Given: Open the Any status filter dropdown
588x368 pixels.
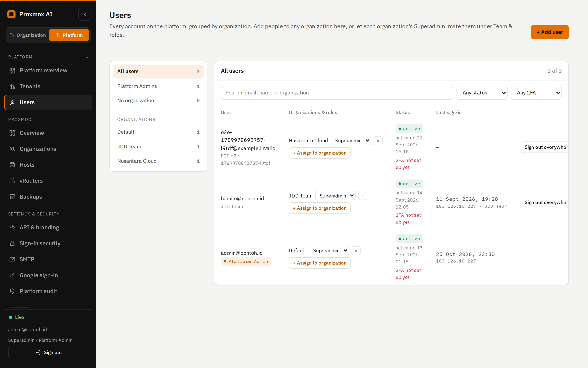Looking at the screenshot, I should coord(482,93).
